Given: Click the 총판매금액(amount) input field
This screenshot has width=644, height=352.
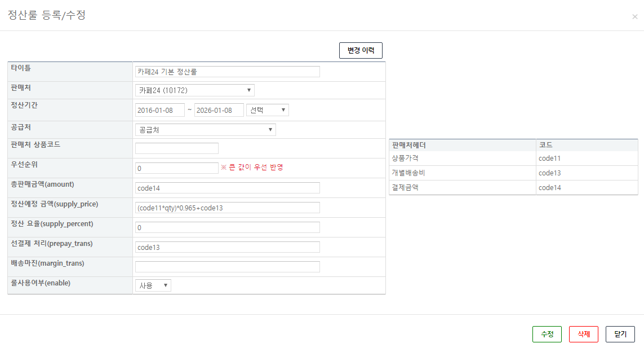Looking at the screenshot, I should pyautogui.click(x=227, y=188).
